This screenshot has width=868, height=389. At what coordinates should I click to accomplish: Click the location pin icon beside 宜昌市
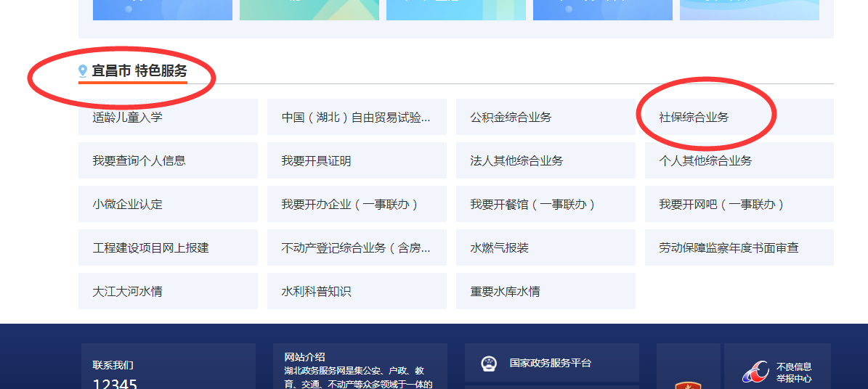point(83,71)
